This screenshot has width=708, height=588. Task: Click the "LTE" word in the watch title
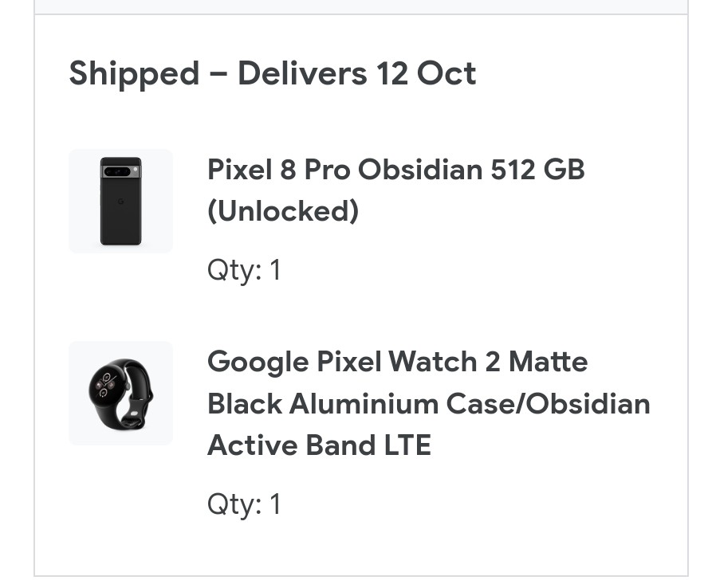[403, 445]
